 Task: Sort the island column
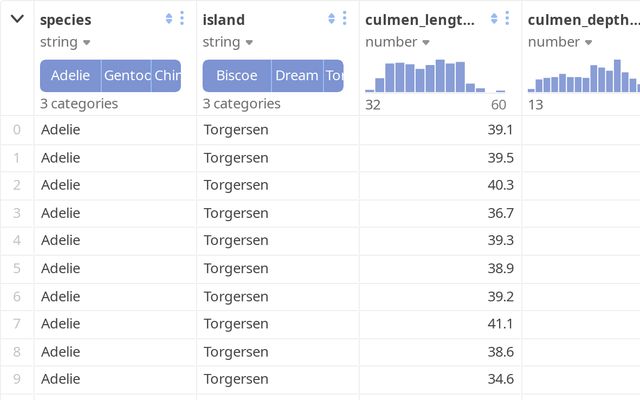[x=331, y=19]
